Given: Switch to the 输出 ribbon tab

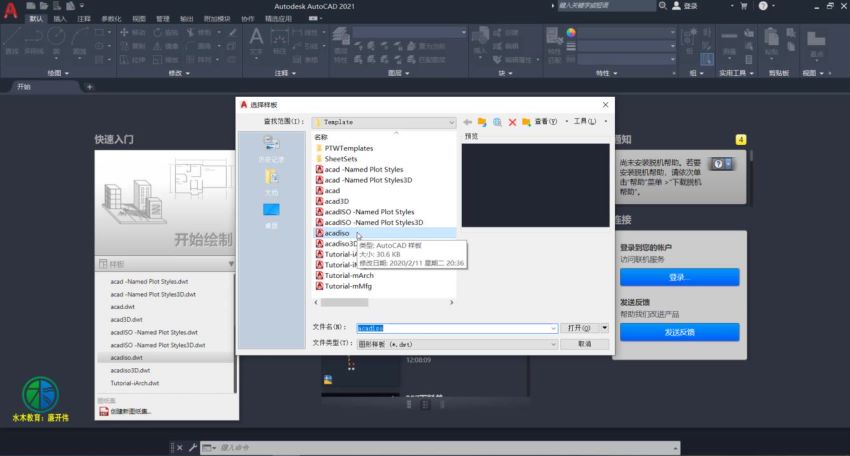Looking at the screenshot, I should (186, 18).
